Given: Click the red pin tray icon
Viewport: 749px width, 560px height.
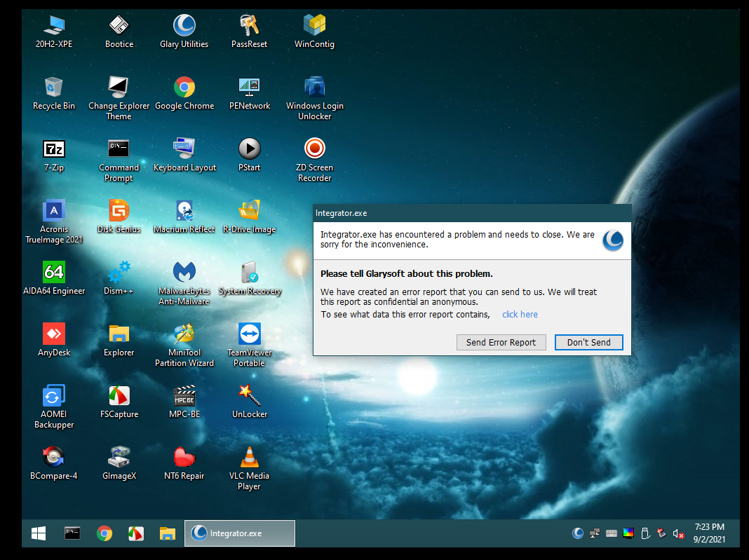Looking at the screenshot, I should coord(661,533).
